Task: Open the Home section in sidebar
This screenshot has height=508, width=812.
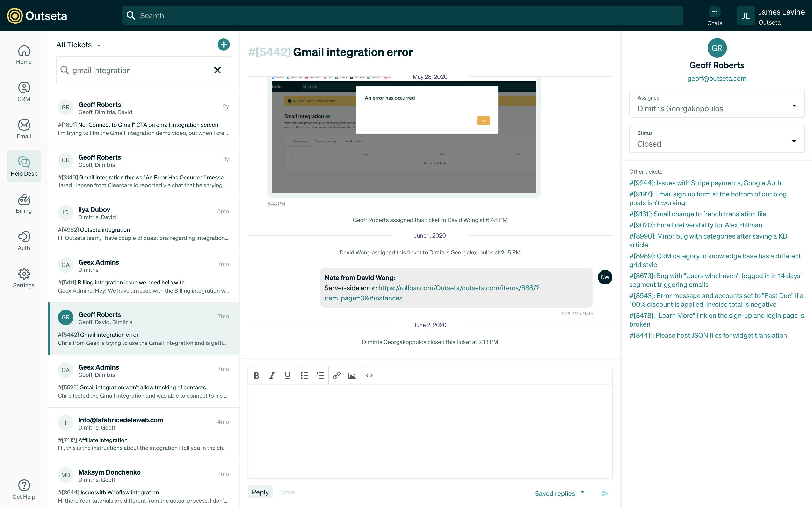Action: (24, 54)
